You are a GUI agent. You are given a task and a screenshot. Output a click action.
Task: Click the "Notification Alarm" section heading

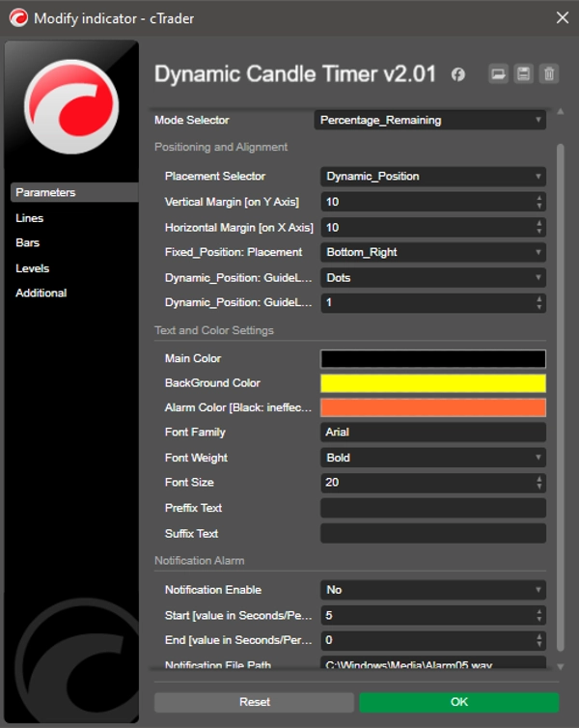200,561
